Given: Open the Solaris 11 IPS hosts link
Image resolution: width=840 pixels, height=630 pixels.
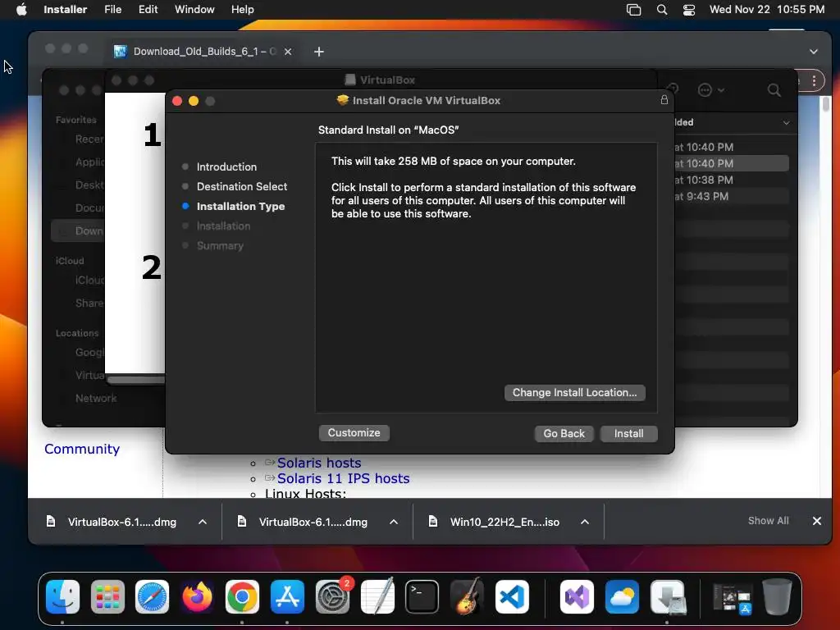Looking at the screenshot, I should click(343, 478).
